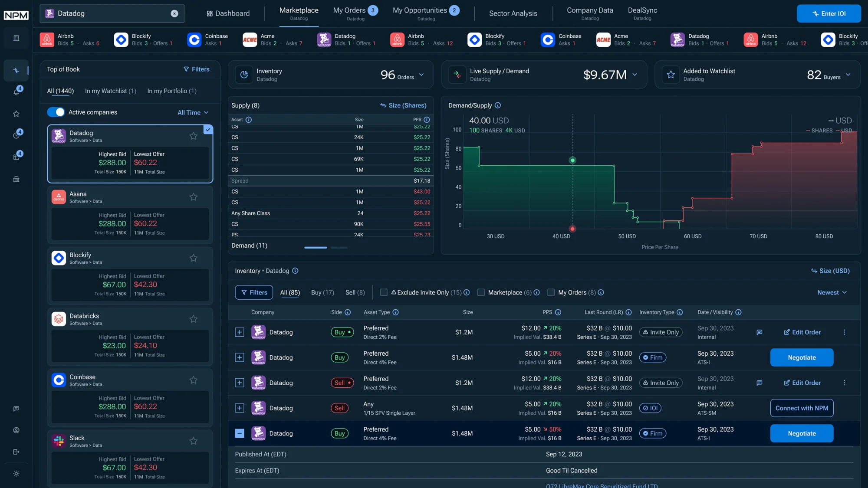Switch supply table to Size (Shares)

coord(403,105)
